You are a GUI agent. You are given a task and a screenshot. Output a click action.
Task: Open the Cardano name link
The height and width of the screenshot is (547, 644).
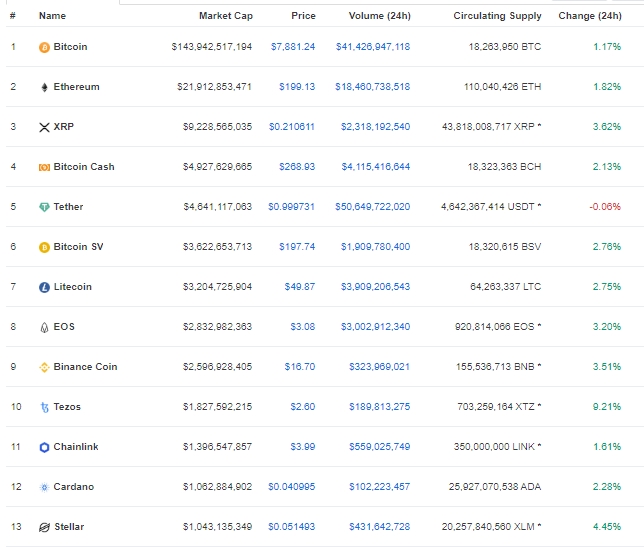coord(74,487)
